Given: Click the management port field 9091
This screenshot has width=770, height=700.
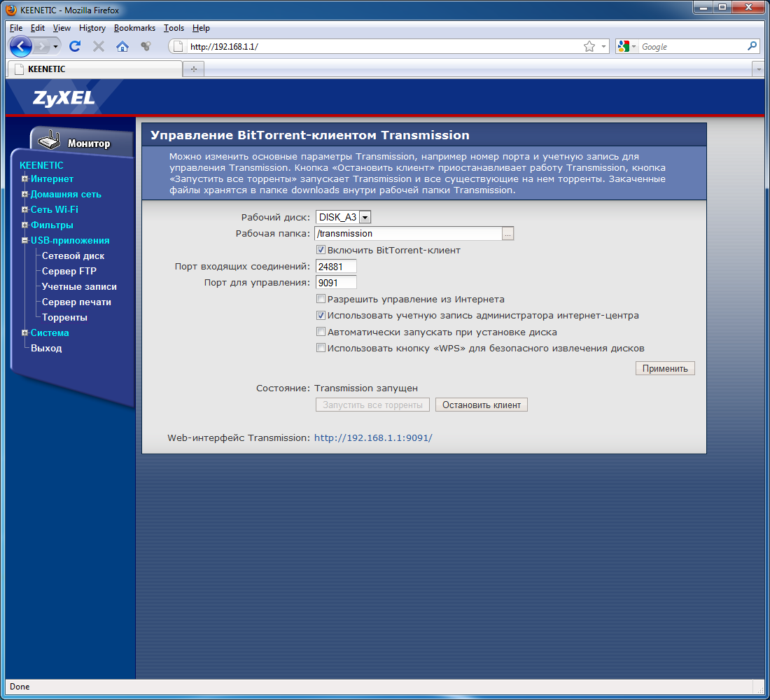Looking at the screenshot, I should click(x=336, y=283).
